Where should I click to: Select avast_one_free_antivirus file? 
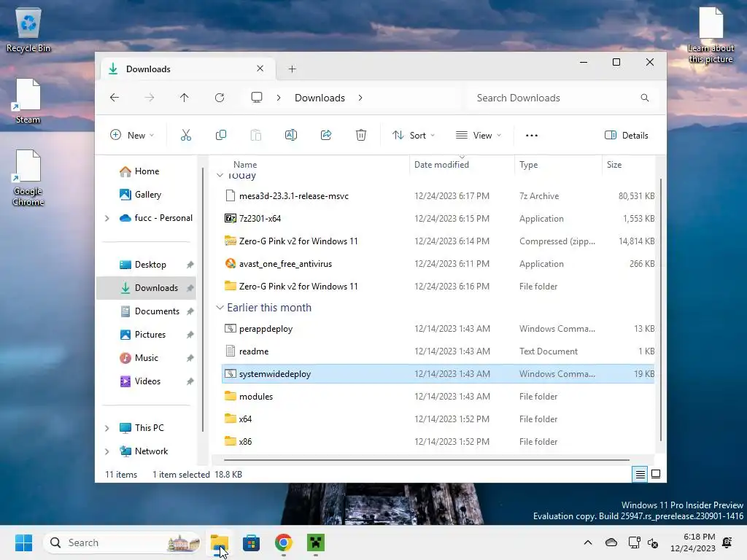click(x=438, y=264)
